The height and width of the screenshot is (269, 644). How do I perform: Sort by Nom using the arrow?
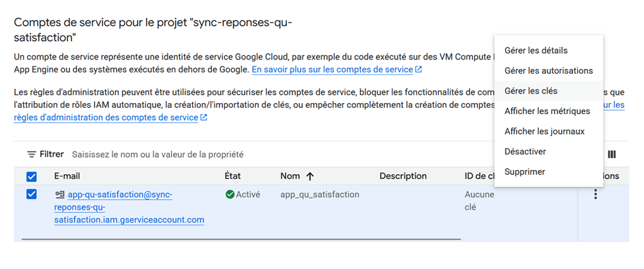tap(310, 176)
